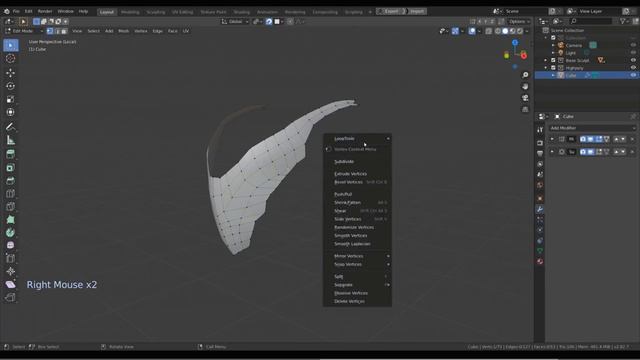This screenshot has height=360, width=640.
Task: Click the red X axis gizmo dot
Action: click(x=524, y=56)
